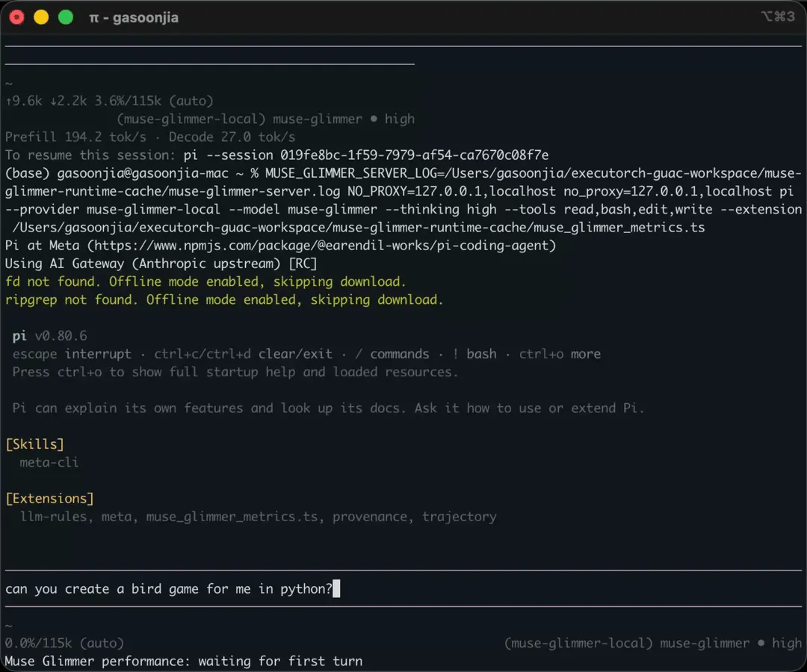Viewport: 807px width, 672px height.
Task: Click the yellow minimize window button
Action: coord(41,17)
